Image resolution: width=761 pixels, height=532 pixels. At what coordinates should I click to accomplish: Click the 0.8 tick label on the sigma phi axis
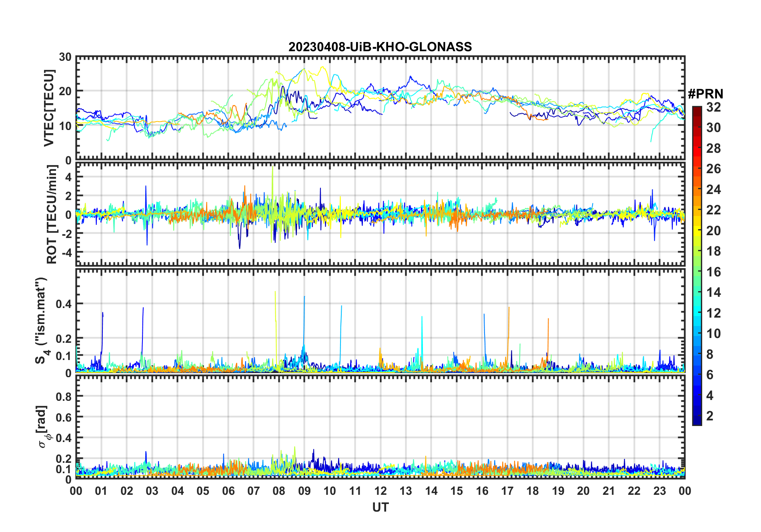click(63, 396)
